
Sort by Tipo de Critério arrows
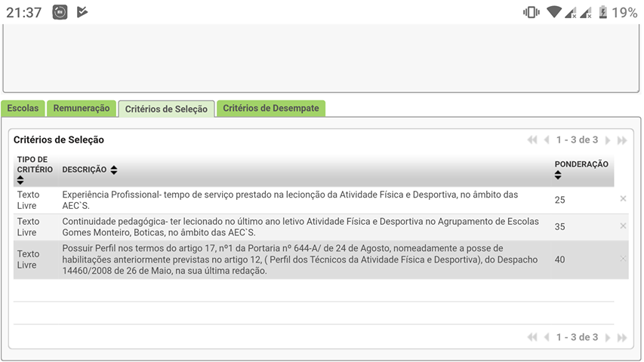[20, 180]
